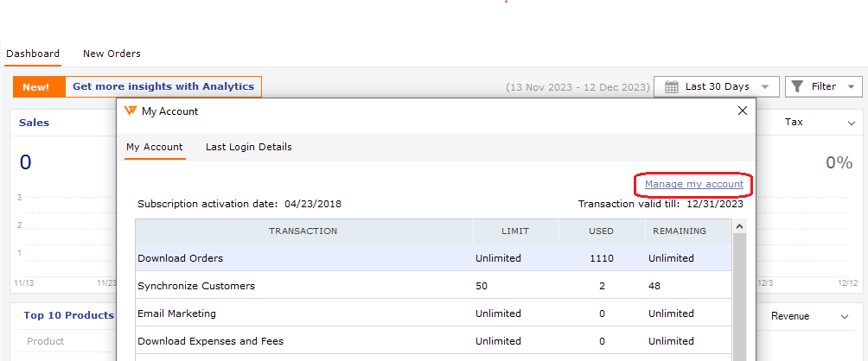Click the Manage my account link

693,184
